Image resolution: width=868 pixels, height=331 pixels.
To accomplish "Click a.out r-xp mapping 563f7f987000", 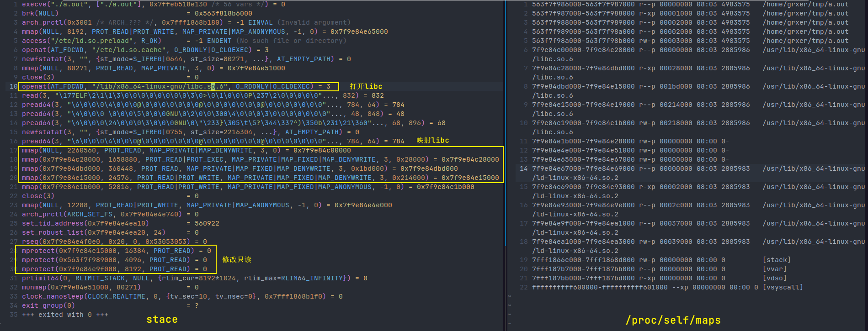I will click(690, 13).
